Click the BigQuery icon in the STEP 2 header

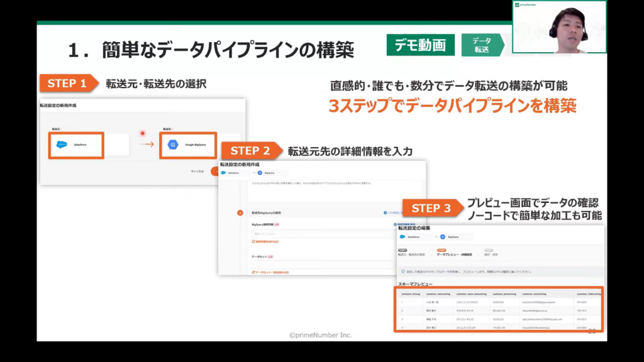click(259, 172)
